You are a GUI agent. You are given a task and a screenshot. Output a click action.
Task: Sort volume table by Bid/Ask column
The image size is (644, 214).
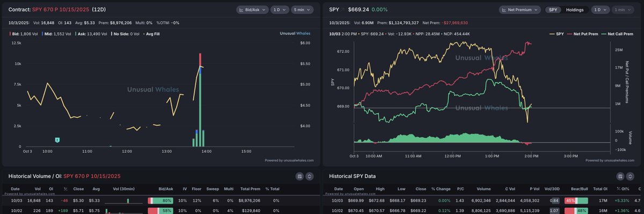(166, 189)
